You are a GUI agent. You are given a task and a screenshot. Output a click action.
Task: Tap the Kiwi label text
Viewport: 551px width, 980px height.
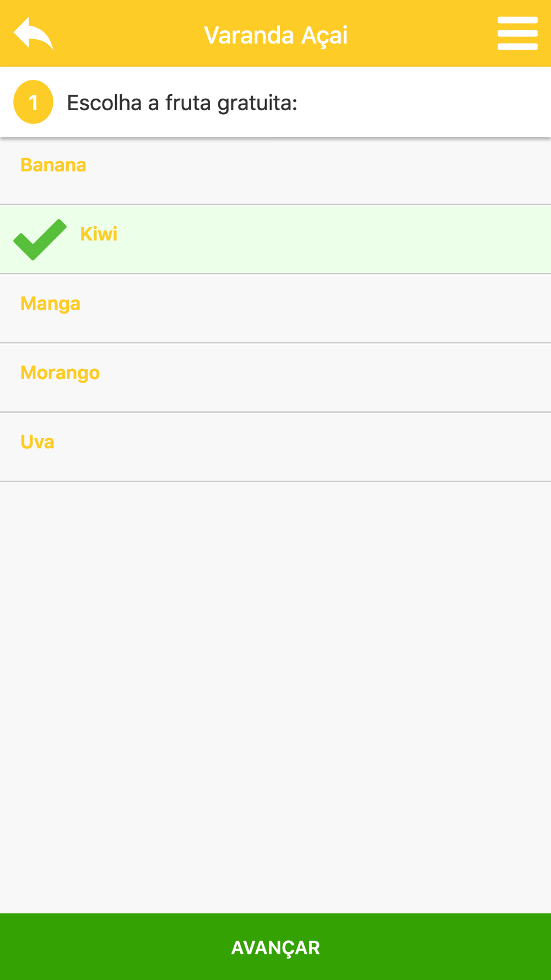(99, 234)
